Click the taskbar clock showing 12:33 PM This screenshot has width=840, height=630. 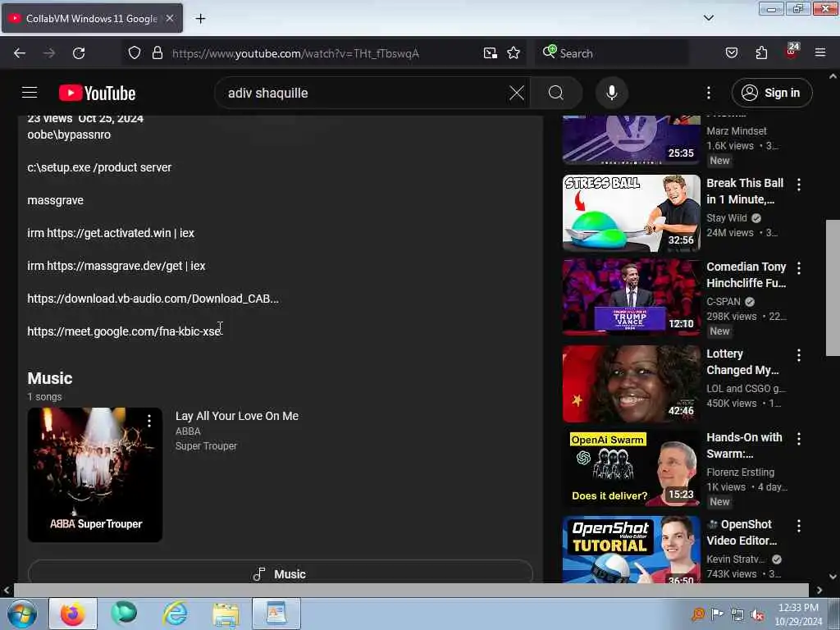(x=798, y=614)
